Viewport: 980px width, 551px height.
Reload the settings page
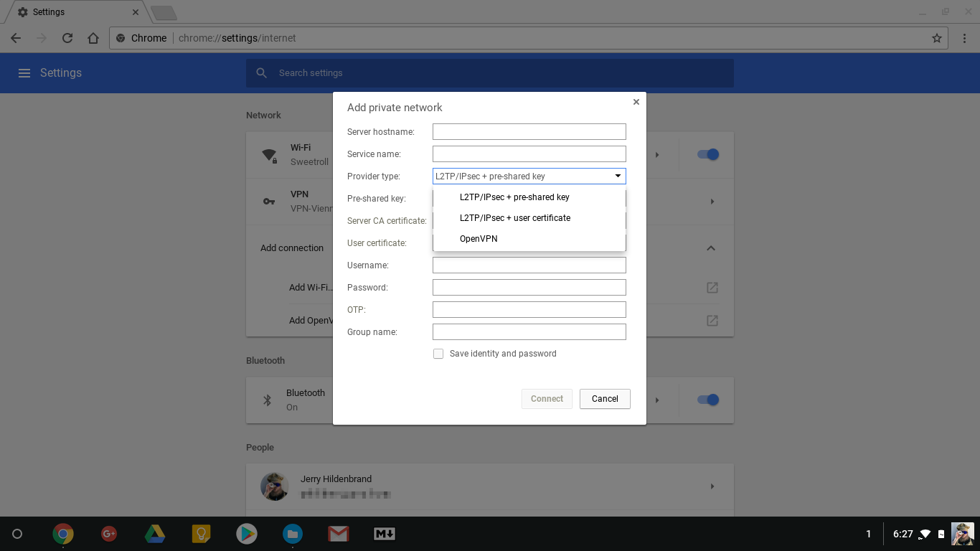click(67, 38)
